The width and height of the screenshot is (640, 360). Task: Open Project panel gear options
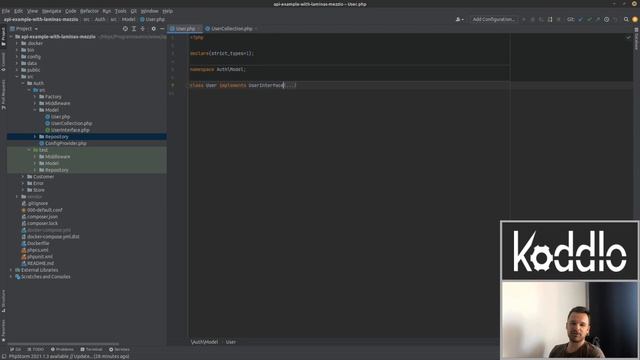click(x=153, y=29)
